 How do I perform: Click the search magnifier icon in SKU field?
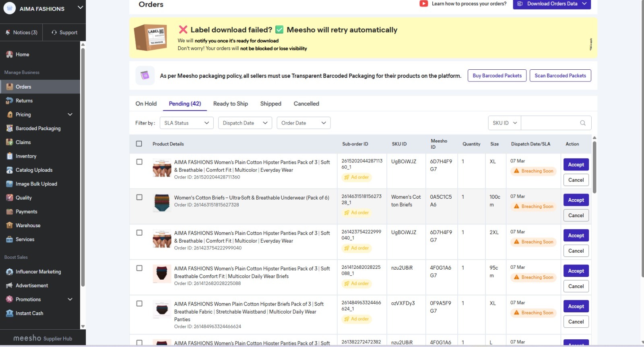[x=582, y=123]
